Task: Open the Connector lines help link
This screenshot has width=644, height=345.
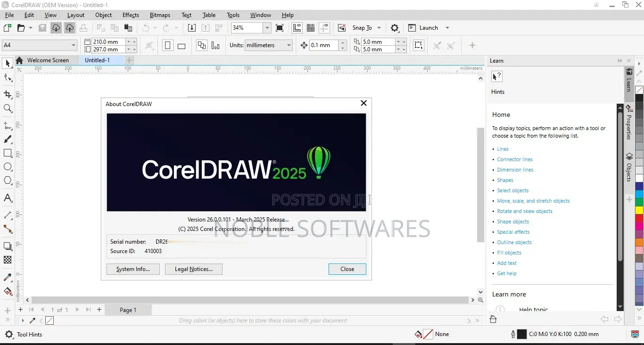Action: [x=515, y=159]
